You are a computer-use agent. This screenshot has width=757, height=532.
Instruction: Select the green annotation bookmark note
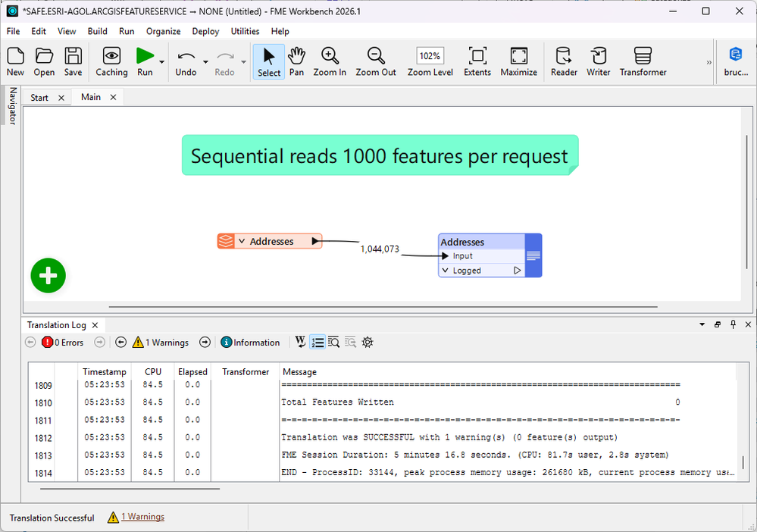click(x=380, y=155)
